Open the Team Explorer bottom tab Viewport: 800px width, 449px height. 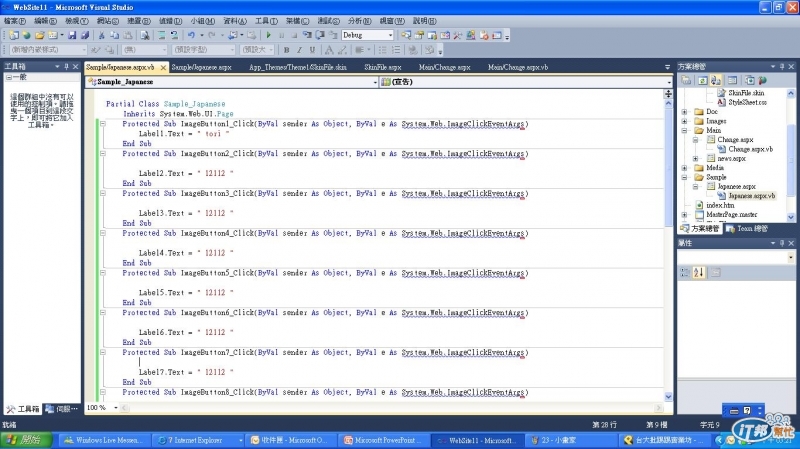point(747,229)
